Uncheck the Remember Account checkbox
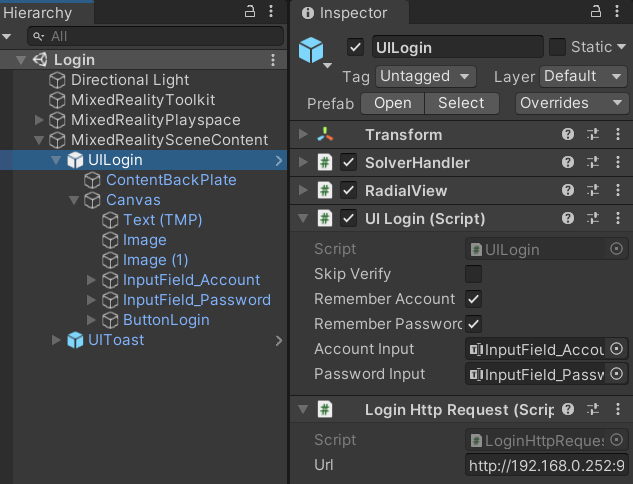Image resolution: width=633 pixels, height=484 pixels. (x=473, y=299)
